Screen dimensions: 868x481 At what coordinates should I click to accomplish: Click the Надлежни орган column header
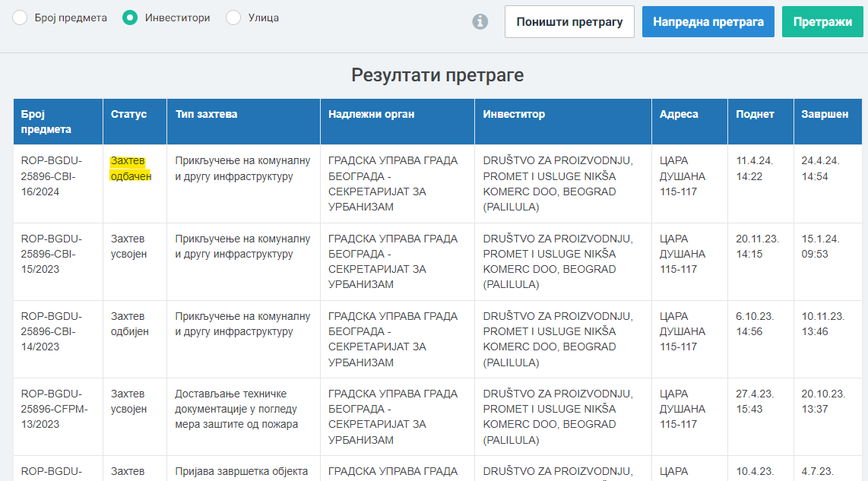[371, 114]
